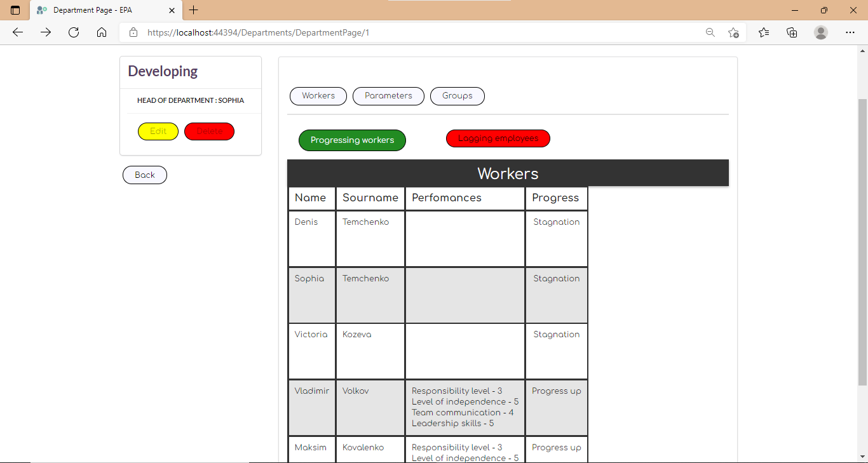Screen dimensions: 868x463
Task: Add page to favorites star icon
Action: coord(733,32)
